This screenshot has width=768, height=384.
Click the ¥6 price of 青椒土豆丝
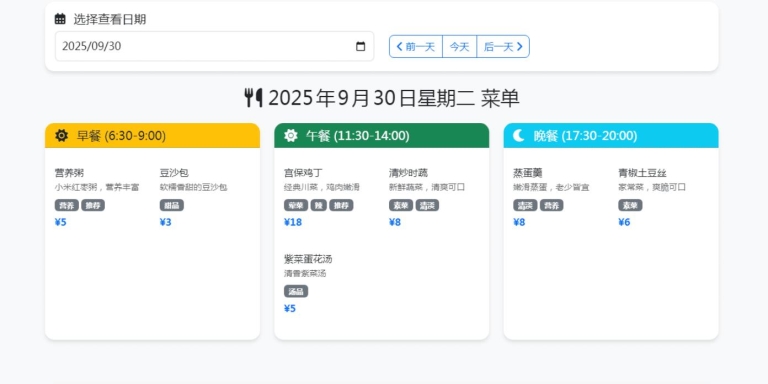624,222
